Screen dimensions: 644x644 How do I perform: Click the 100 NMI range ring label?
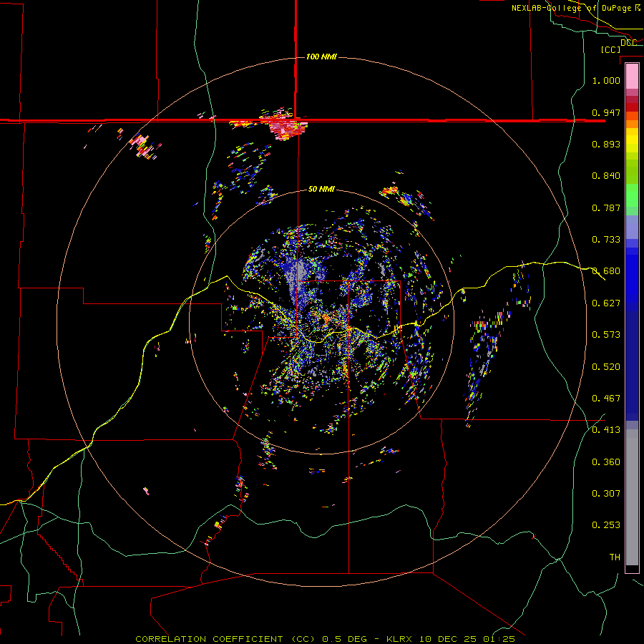(321, 57)
